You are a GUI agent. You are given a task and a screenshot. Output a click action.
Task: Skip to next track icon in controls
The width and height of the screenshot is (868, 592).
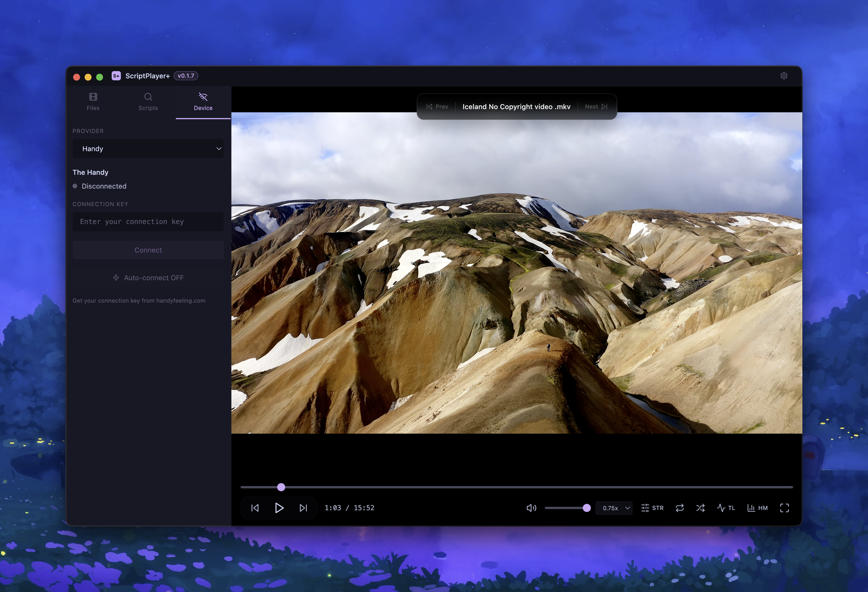[303, 508]
